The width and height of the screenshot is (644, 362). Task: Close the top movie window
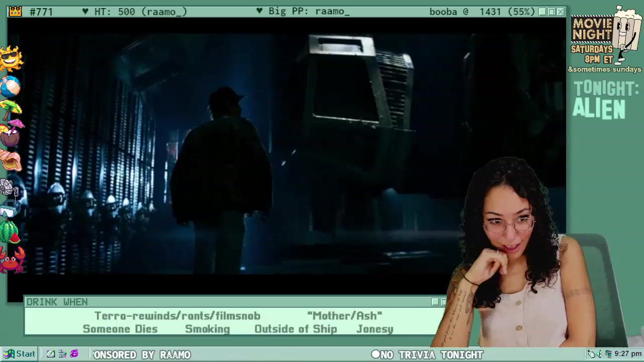pos(560,12)
